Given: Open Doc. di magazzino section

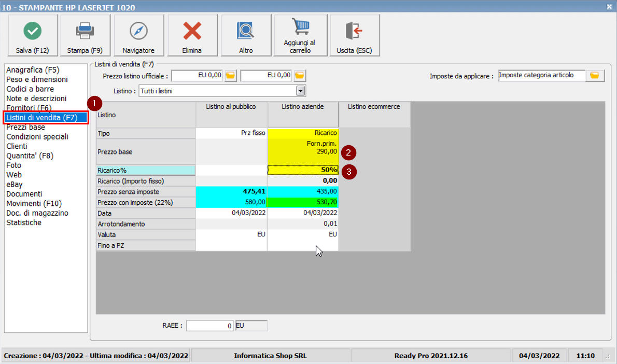Looking at the screenshot, I should coord(37,213).
